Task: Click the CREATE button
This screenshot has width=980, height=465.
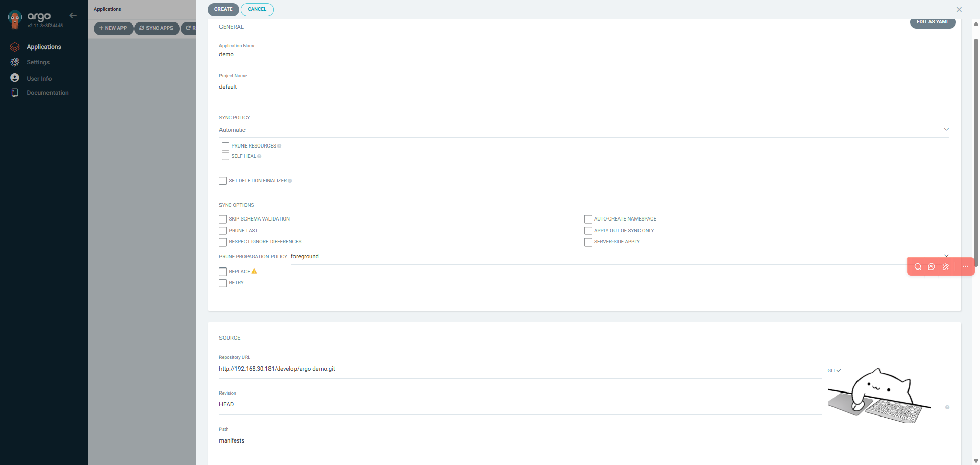Action: (x=223, y=9)
